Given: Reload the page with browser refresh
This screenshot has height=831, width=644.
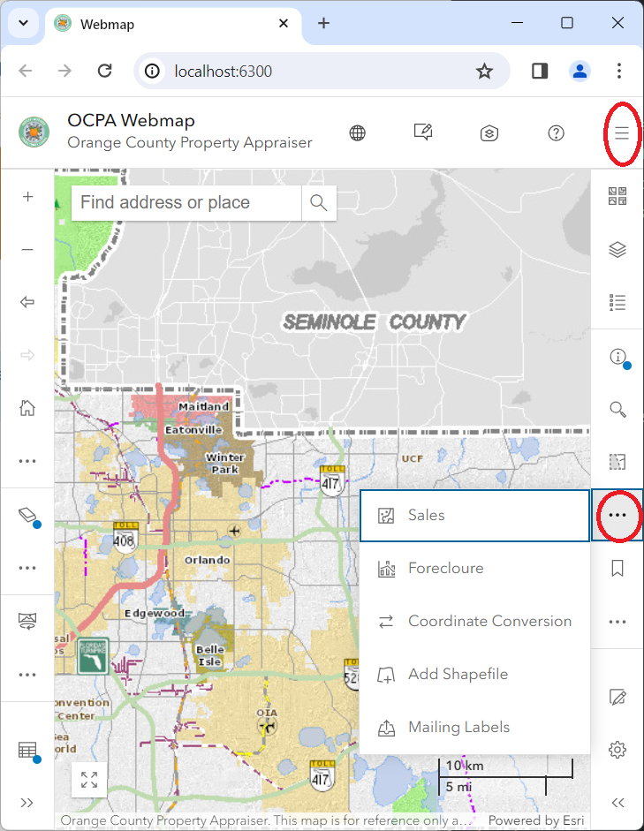Looking at the screenshot, I should click(105, 71).
